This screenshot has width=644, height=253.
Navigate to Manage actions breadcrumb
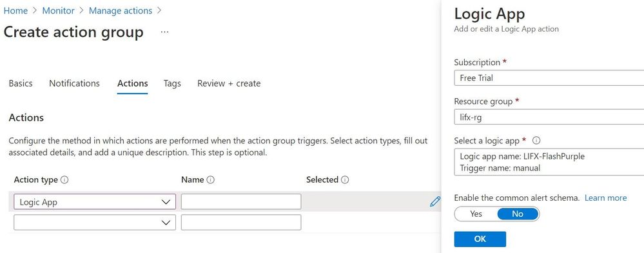pos(121,11)
